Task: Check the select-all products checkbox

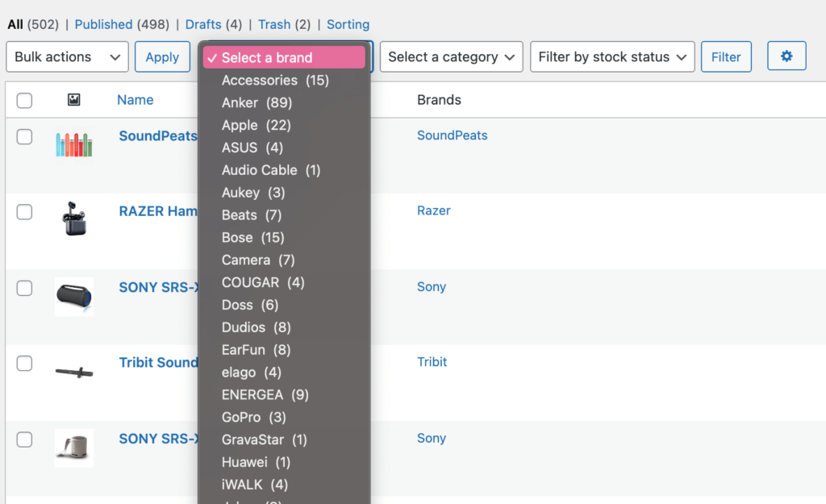Action: (24, 100)
